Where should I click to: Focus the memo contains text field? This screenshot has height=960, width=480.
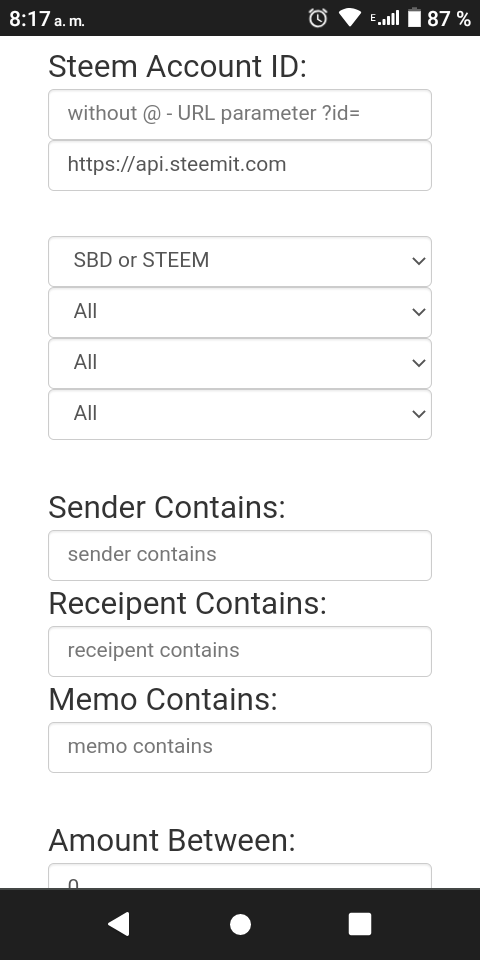tap(240, 748)
